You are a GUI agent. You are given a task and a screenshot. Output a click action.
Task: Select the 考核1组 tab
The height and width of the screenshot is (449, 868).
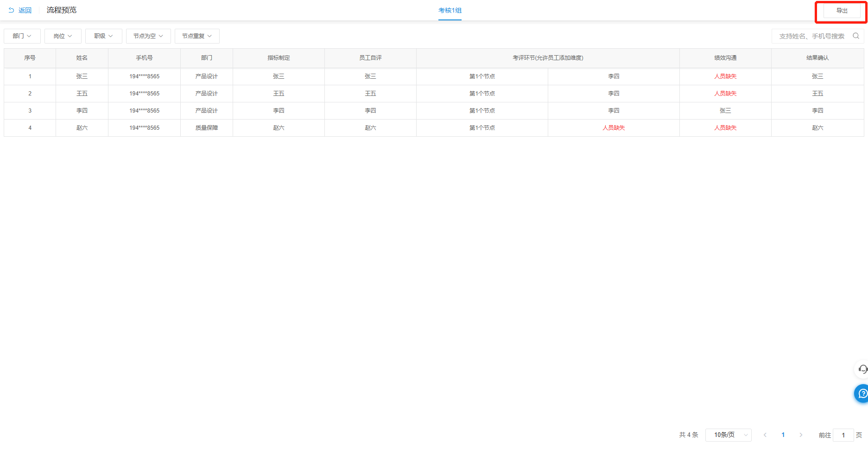pos(450,10)
